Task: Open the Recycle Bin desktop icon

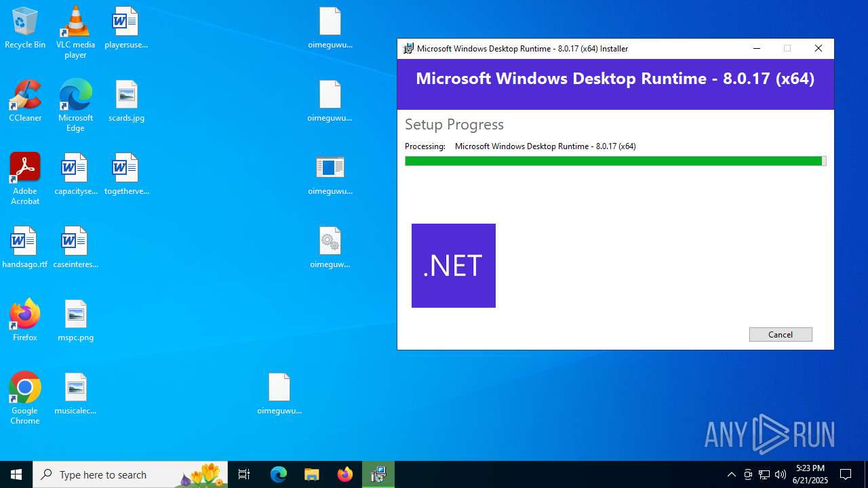Action: [25, 28]
